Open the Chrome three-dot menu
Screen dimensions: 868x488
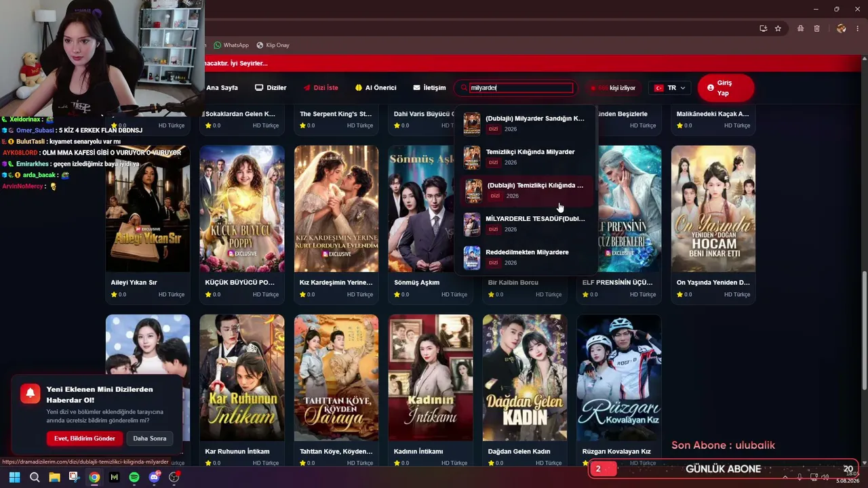pyautogui.click(x=858, y=28)
